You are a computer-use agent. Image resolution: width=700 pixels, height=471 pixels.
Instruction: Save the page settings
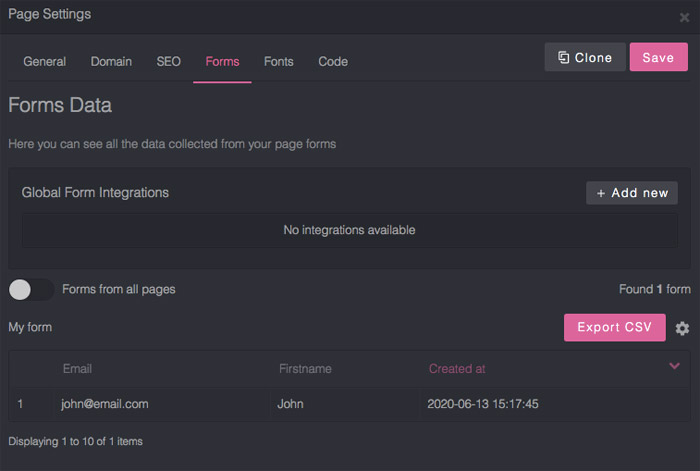658,57
